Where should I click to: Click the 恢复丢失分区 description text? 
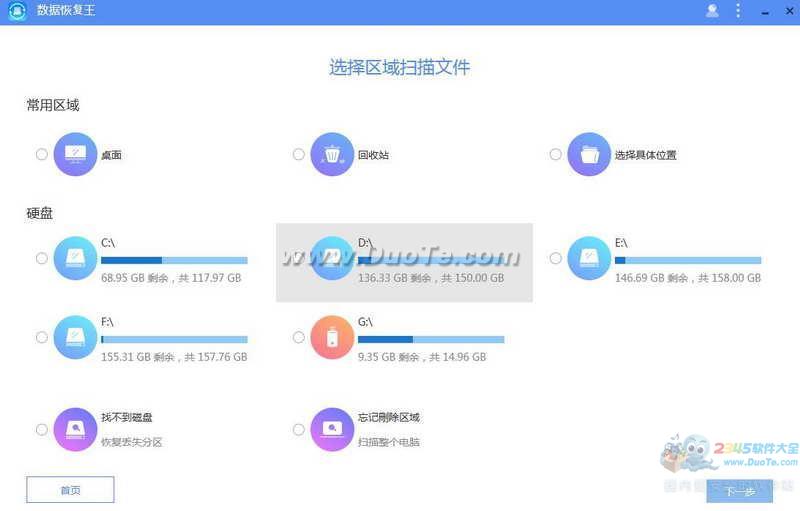pyautogui.click(x=132, y=442)
